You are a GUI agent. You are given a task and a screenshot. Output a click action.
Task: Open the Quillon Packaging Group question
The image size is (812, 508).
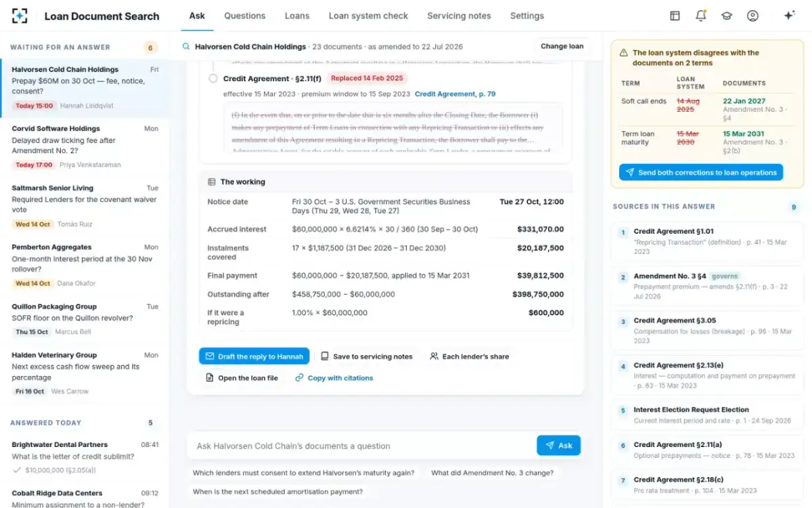coord(85,319)
